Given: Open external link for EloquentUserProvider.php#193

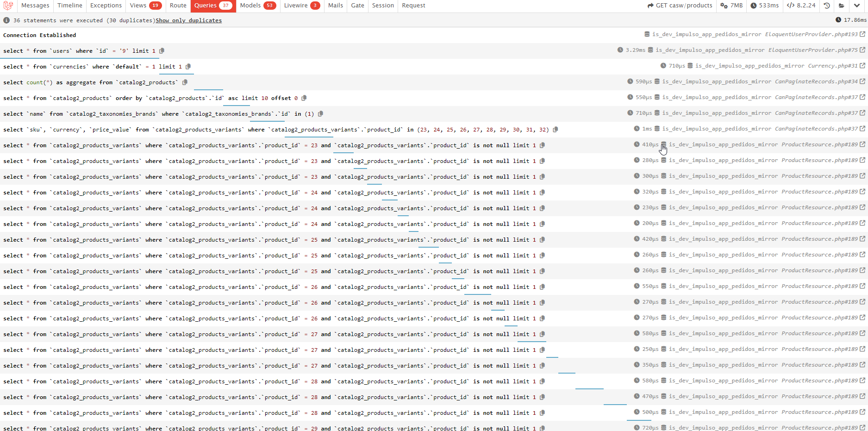Looking at the screenshot, I should click(x=862, y=34).
